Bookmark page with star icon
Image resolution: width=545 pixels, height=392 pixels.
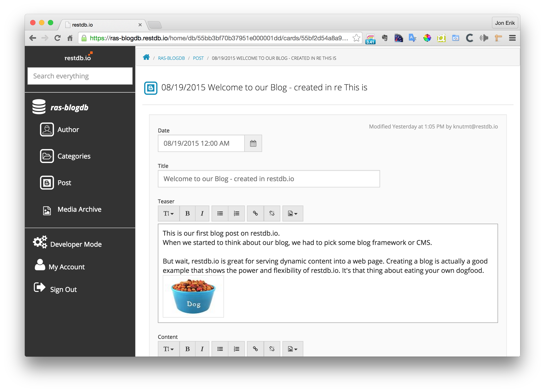pyautogui.click(x=356, y=38)
